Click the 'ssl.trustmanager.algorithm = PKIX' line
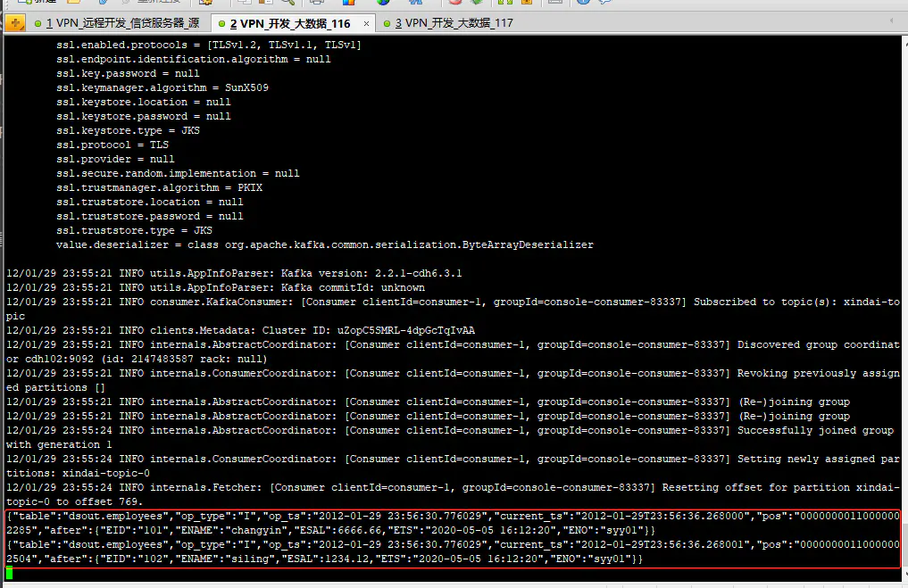The image size is (908, 588). click(x=159, y=187)
